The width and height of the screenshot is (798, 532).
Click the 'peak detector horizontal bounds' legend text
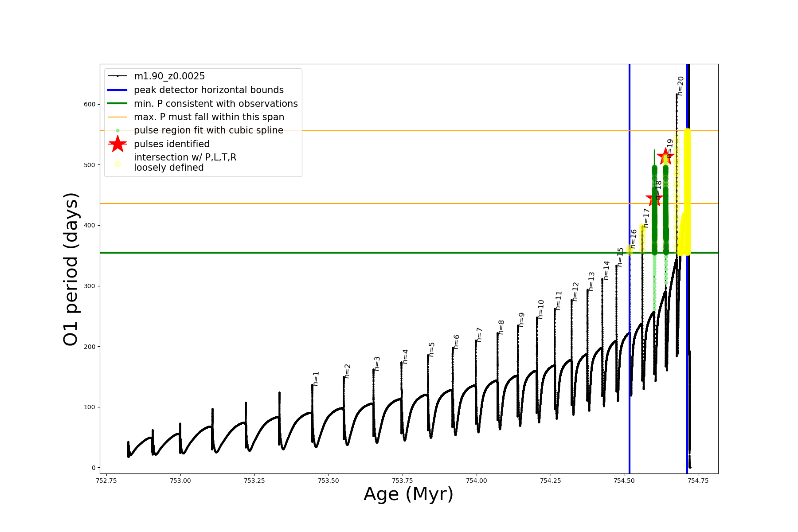tap(208, 90)
